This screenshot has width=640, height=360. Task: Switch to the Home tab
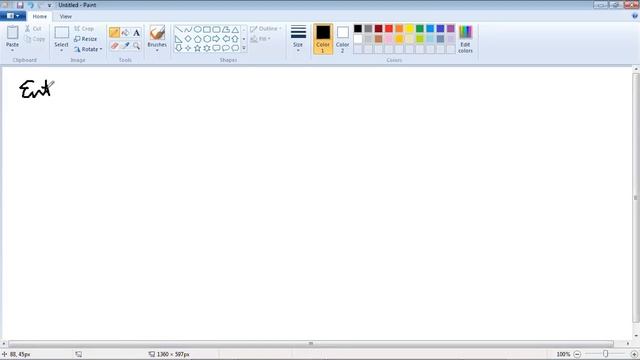tap(40, 16)
